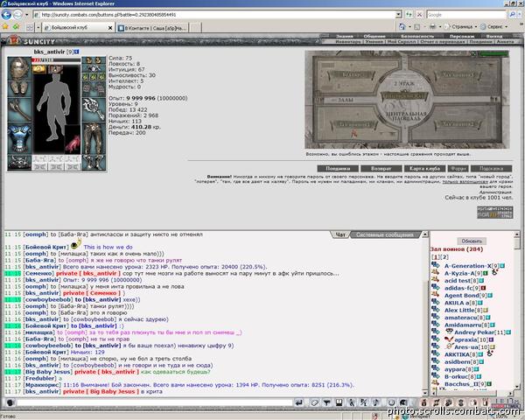This screenshot has width=525, height=420.
Task: Run search with the magnifier icon
Action: click(x=512, y=15)
